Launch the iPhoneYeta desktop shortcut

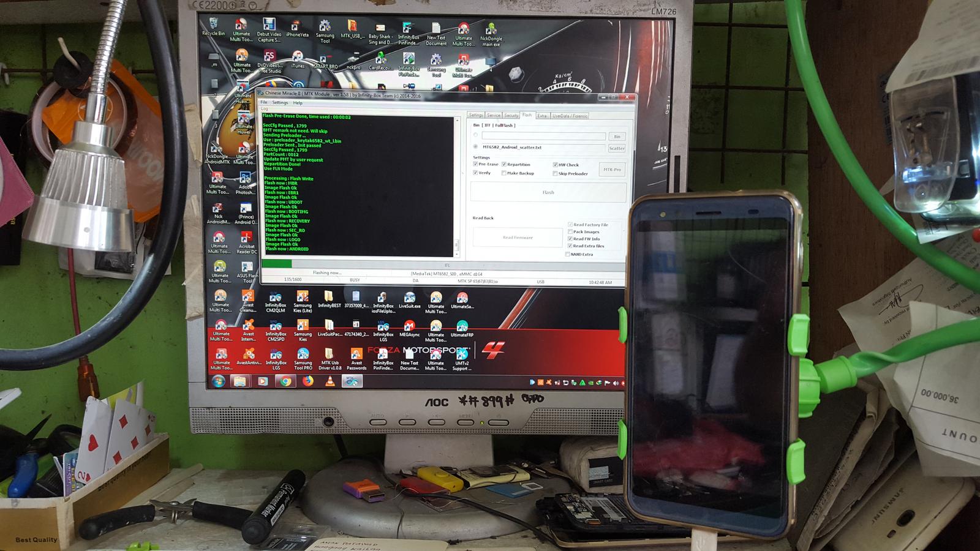point(297,28)
